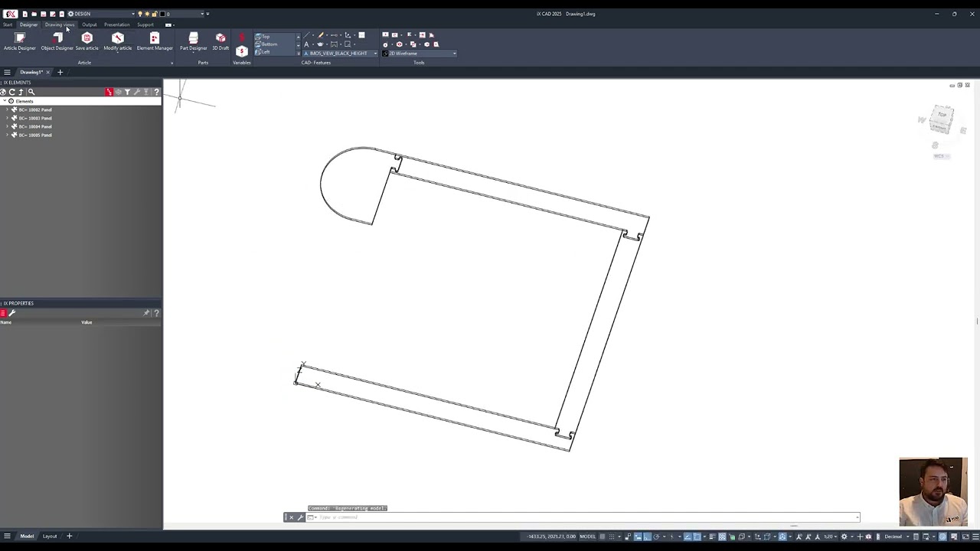Open the DESIGN workspace dropdown
This screenshot has height=551, width=980.
click(133, 14)
